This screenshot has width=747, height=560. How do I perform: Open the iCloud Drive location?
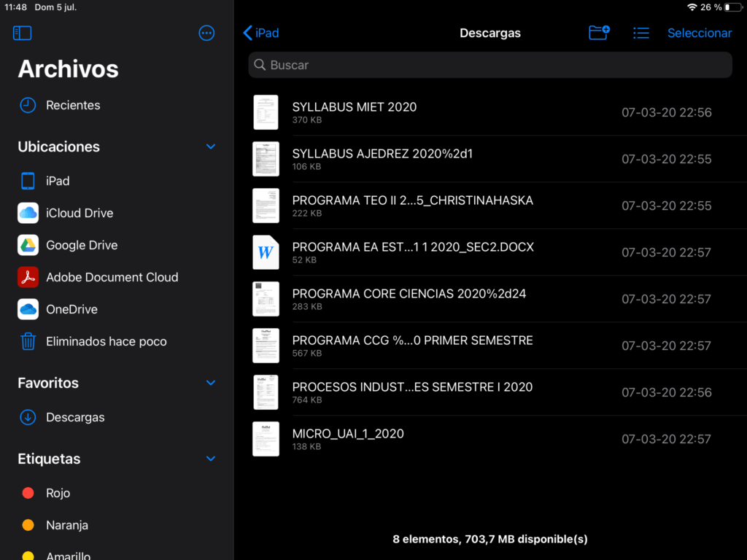tap(79, 213)
